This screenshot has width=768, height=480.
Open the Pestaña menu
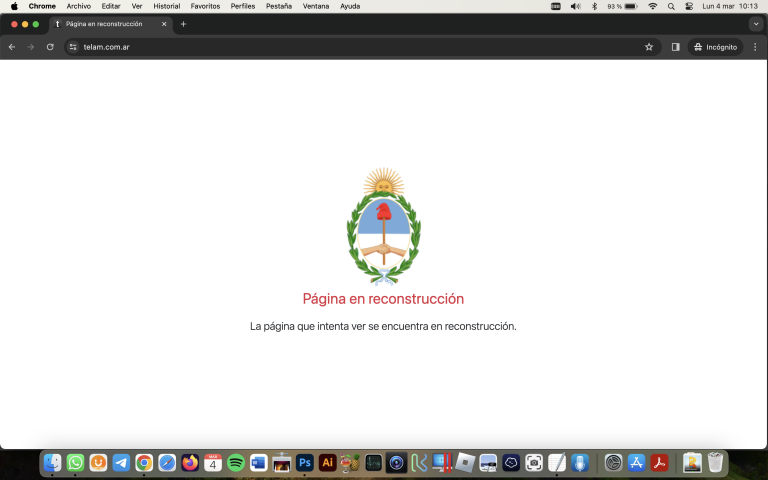[x=279, y=6]
